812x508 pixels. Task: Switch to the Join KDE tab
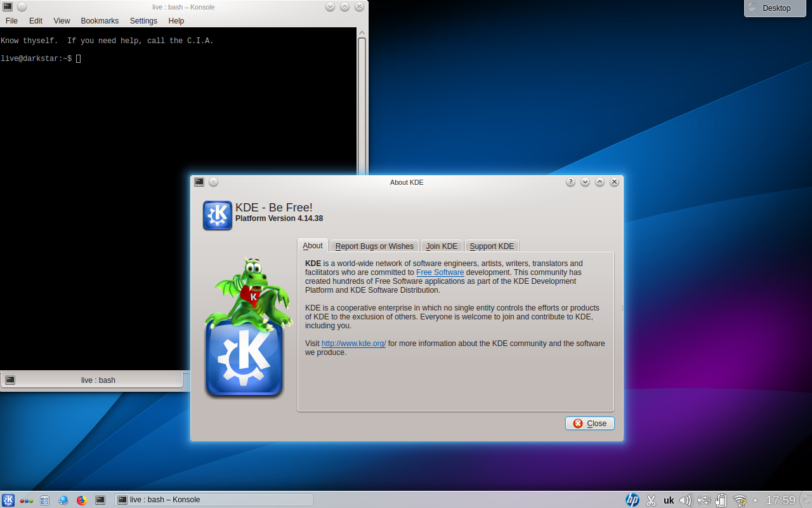442,246
